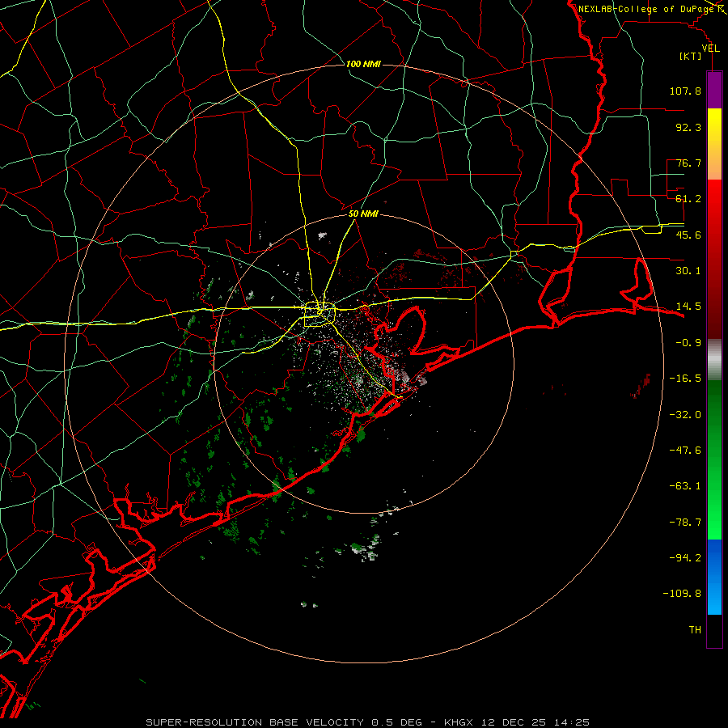
Task: Select the -16.5 scale value
Action: [x=685, y=379]
